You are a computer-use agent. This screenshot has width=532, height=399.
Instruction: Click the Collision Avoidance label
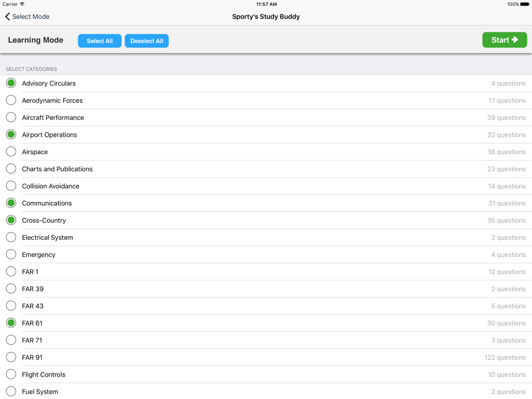51,186
